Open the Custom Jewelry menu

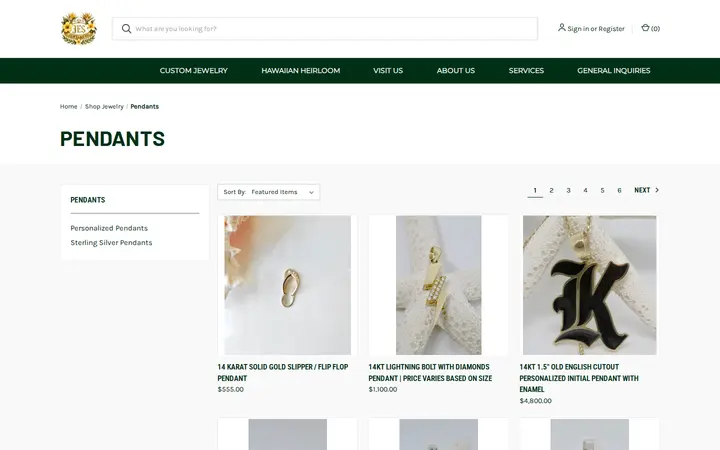[194, 71]
